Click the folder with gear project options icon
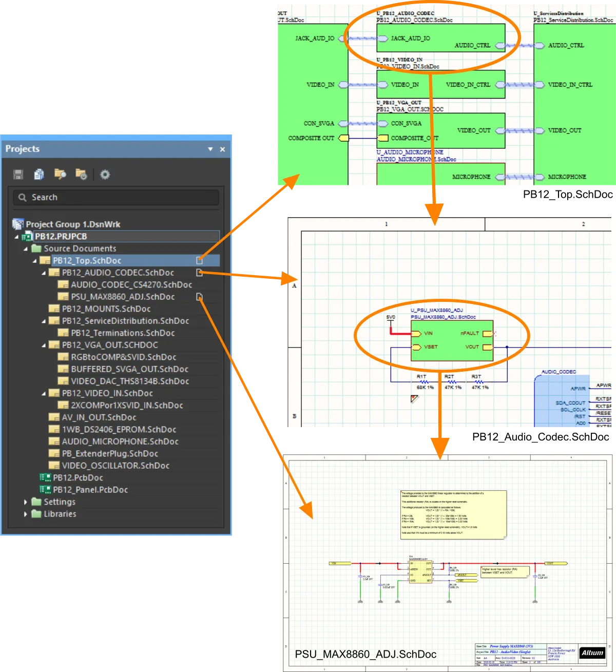Viewport: 616px width, 672px height. (81, 175)
